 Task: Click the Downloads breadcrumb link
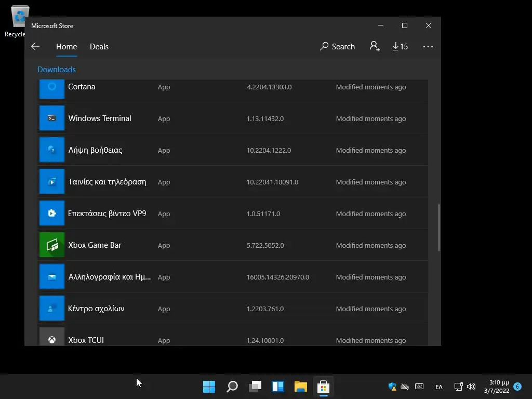coord(56,70)
